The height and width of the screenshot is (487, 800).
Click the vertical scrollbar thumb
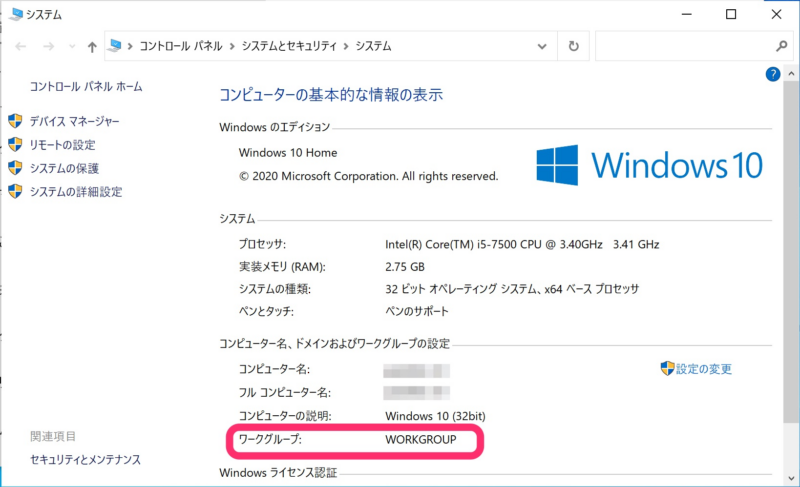tap(791, 252)
